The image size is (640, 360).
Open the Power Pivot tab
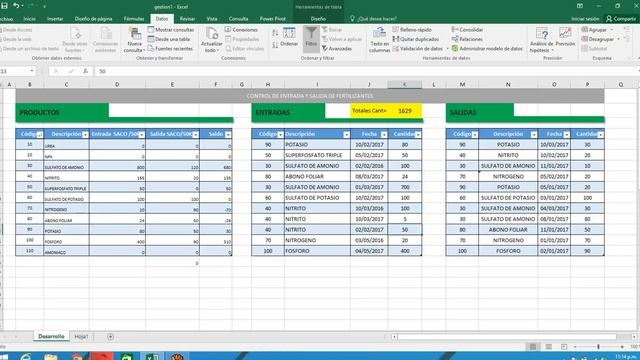(x=273, y=19)
